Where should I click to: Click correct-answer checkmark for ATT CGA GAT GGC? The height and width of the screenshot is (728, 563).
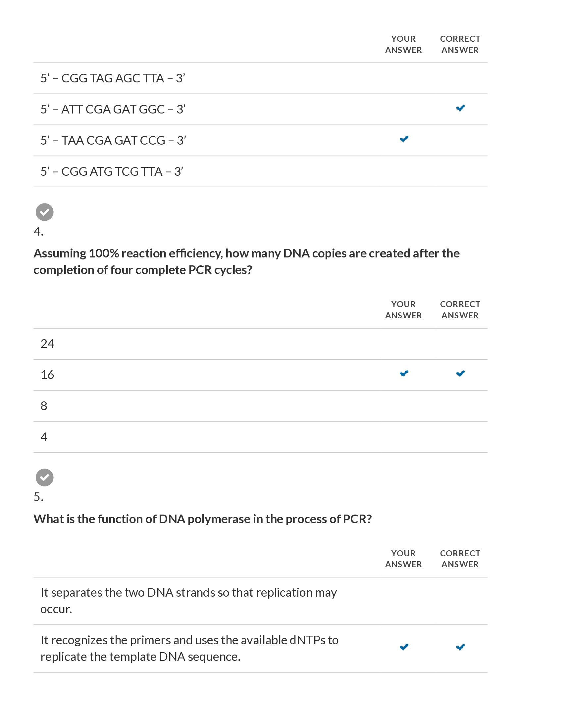(460, 108)
